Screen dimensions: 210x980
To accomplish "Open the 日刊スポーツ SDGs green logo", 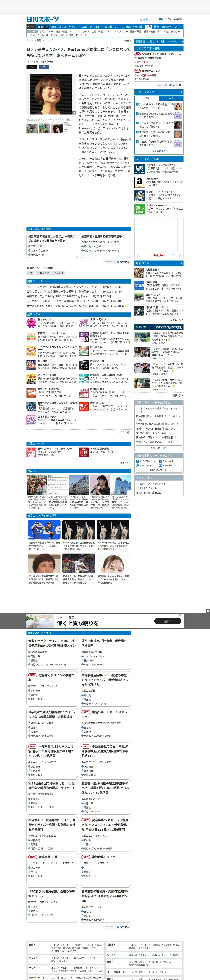I will [x=140, y=209].
